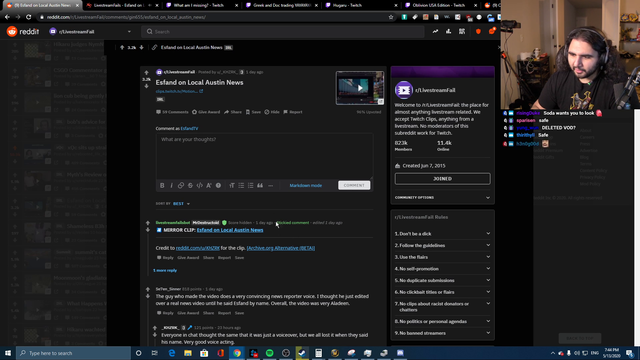Open the All chart icon in Reddit header
This screenshot has width=640, height=360.
tap(449, 31)
